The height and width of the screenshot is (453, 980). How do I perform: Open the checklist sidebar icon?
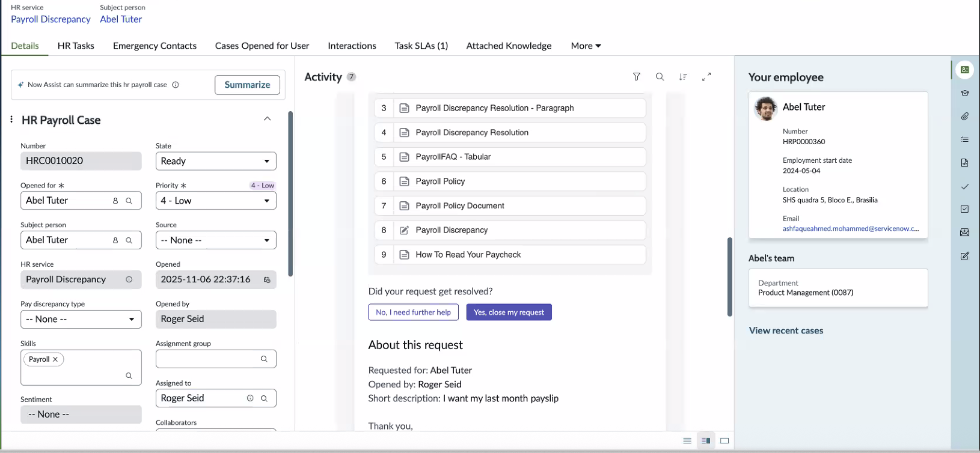tap(965, 139)
